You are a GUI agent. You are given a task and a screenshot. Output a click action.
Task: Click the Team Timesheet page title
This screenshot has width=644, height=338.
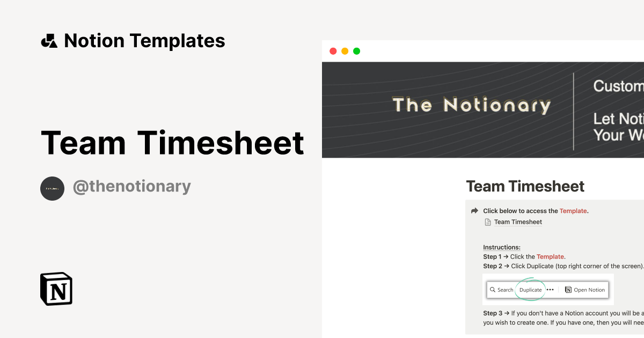(525, 186)
